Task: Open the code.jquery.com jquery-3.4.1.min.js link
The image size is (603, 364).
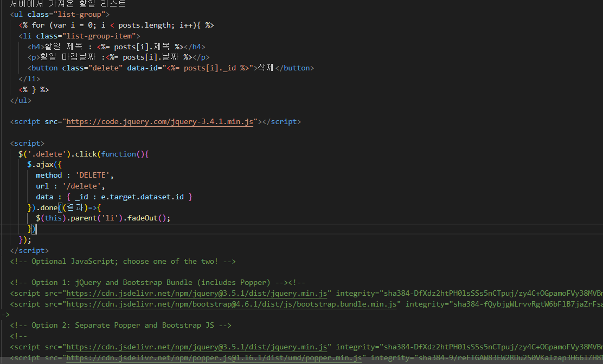Action: click(159, 122)
